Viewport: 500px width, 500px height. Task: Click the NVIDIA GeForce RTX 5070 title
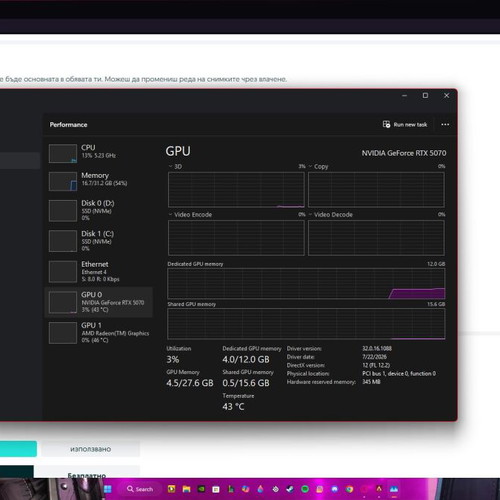[404, 153]
